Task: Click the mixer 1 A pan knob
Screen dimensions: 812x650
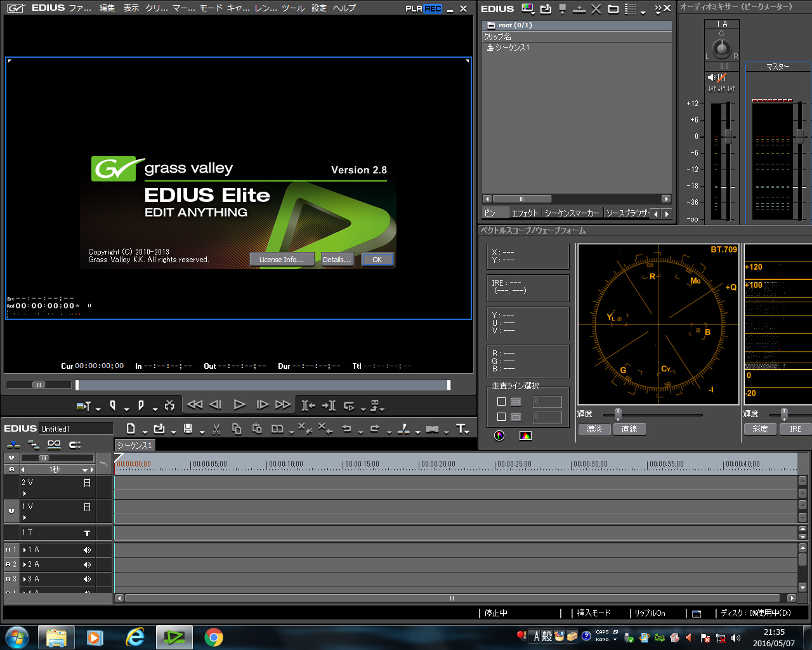Action: (x=721, y=48)
